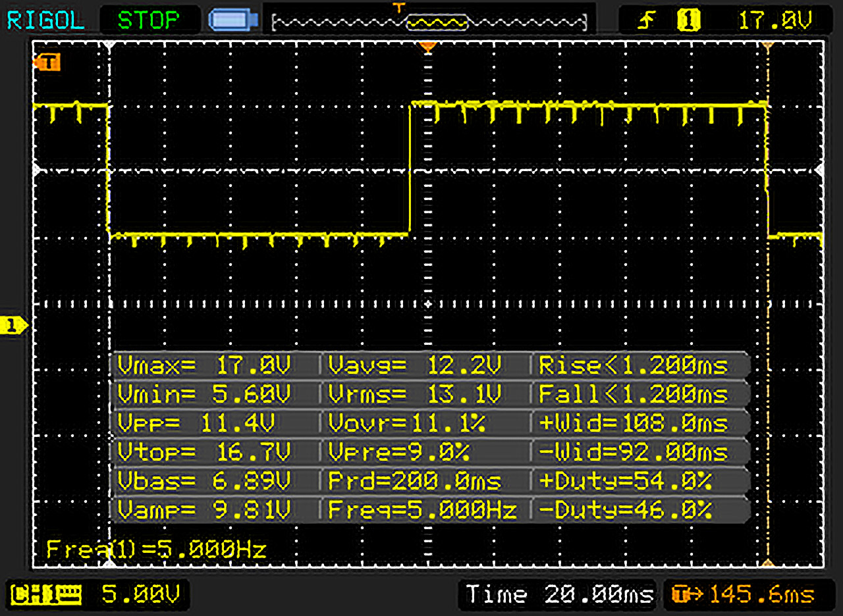Image resolution: width=843 pixels, height=616 pixels.
Task: Select the +Duty=54.0% measurement
Action: coord(626,480)
